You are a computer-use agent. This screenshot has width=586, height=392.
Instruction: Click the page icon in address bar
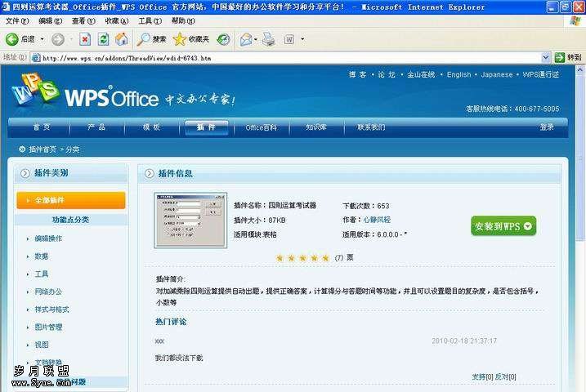[36, 58]
